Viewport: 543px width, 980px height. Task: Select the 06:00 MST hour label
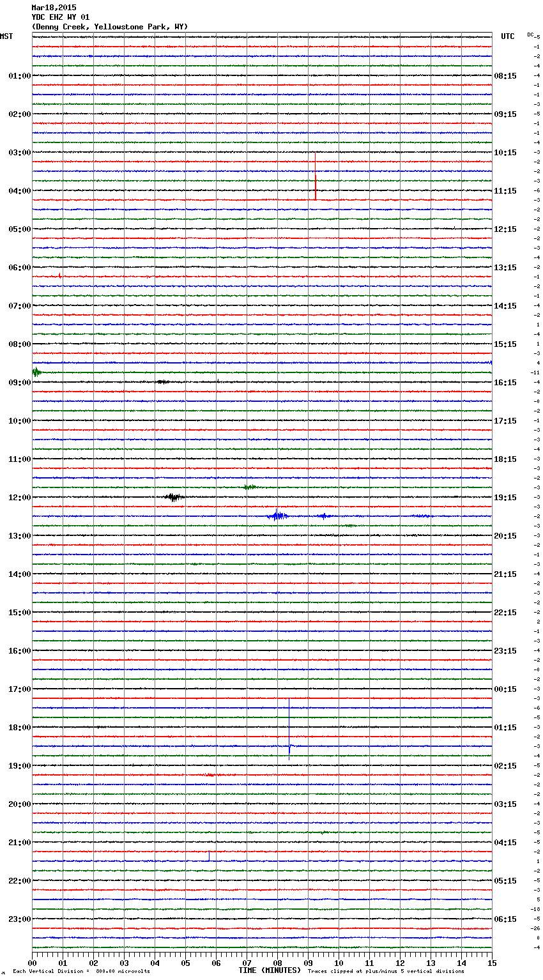(20, 268)
